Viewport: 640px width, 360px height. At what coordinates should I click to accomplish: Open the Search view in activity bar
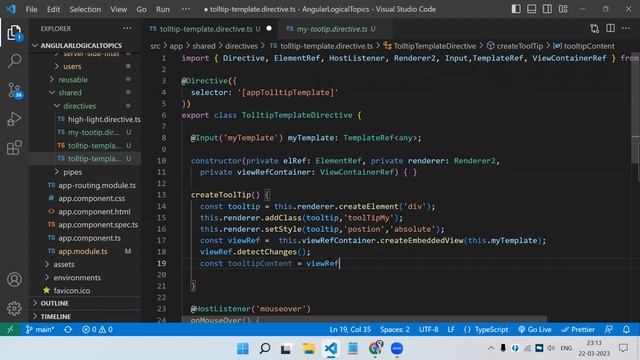pyautogui.click(x=14, y=61)
